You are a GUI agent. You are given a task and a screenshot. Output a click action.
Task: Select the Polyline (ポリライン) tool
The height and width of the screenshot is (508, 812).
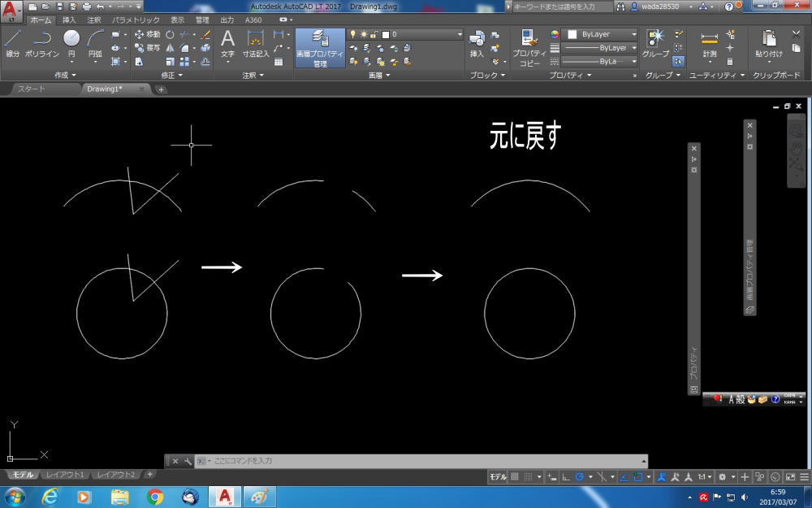pos(42,43)
